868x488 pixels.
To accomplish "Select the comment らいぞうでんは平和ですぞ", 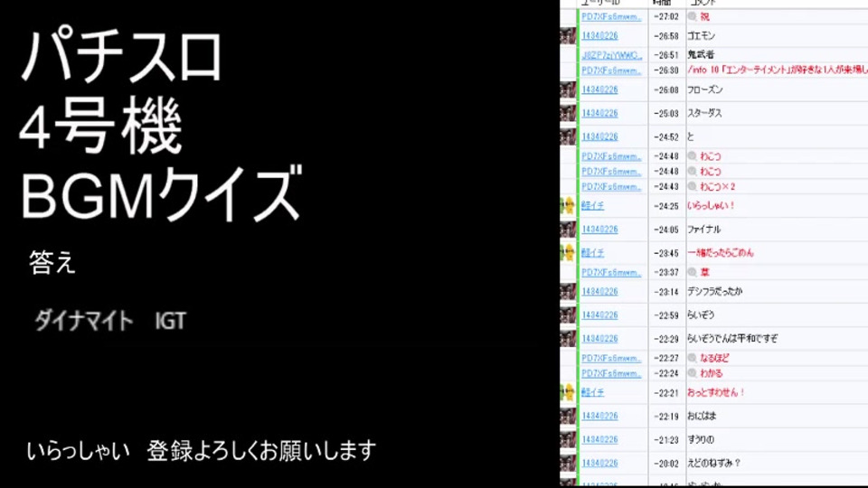I will point(732,339).
